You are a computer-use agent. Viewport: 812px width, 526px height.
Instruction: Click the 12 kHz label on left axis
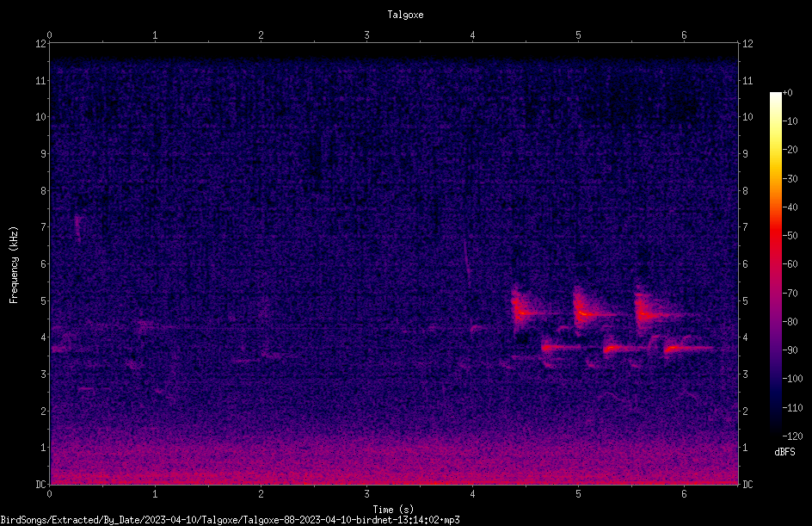[41, 44]
